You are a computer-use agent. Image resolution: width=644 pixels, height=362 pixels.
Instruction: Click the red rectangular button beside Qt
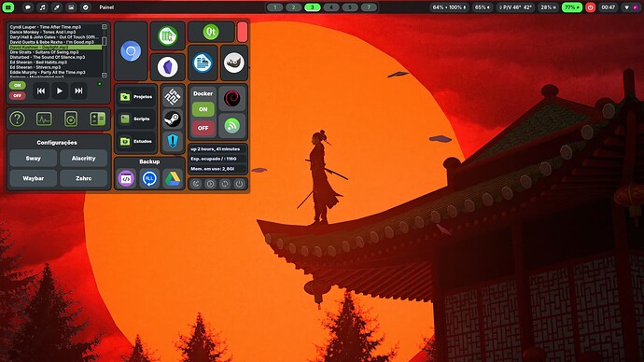[243, 32]
